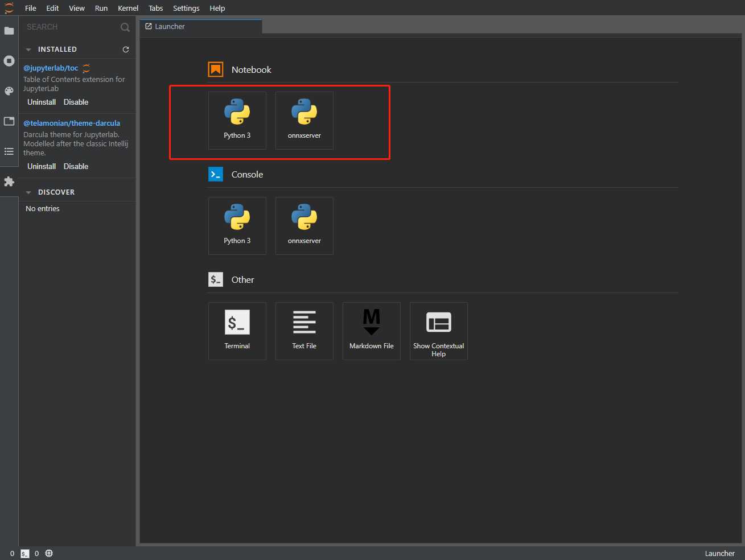Show Running Terminals and Kernels panel

point(9,61)
